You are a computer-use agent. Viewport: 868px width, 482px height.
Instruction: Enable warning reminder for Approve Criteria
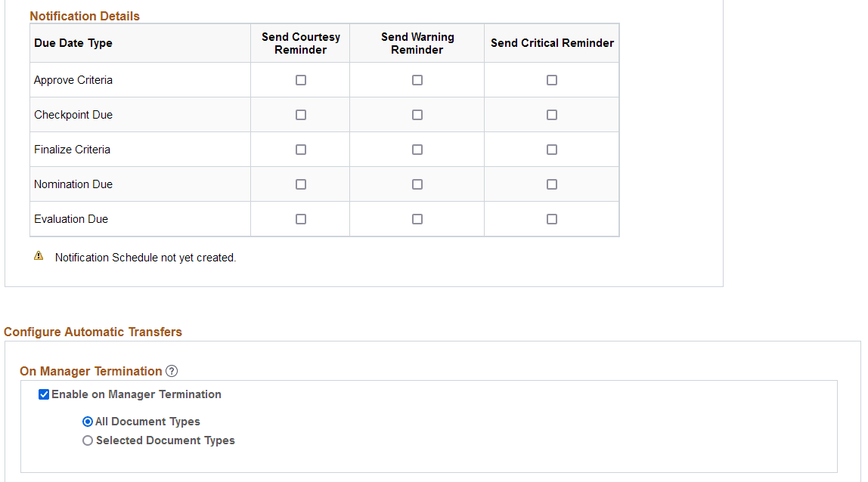coord(417,80)
